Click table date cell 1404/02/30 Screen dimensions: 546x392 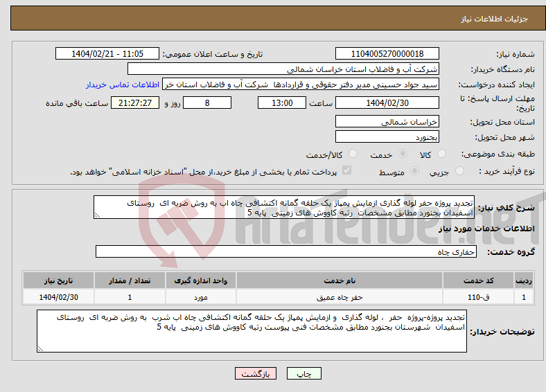[x=58, y=297]
